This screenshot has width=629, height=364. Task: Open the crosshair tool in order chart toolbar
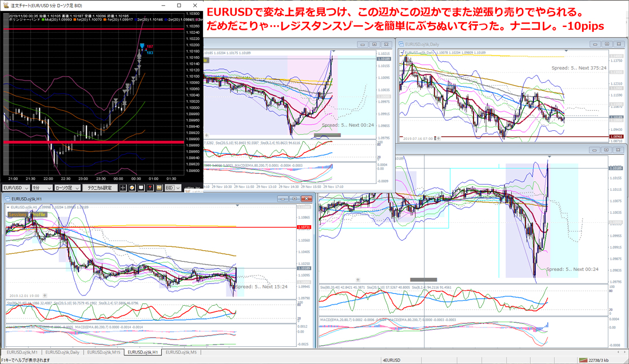point(123,187)
